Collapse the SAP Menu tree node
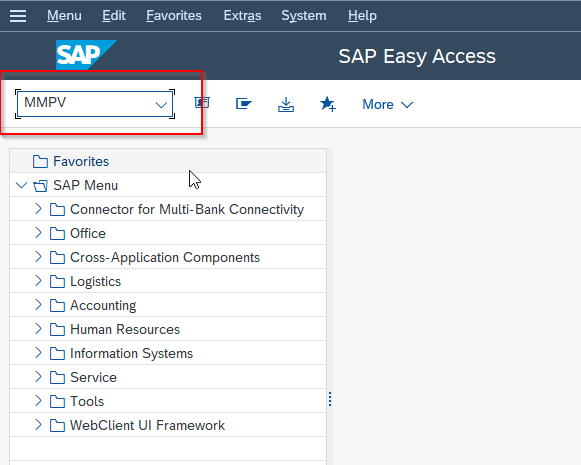Screen dimensions: 581x465 [22, 185]
